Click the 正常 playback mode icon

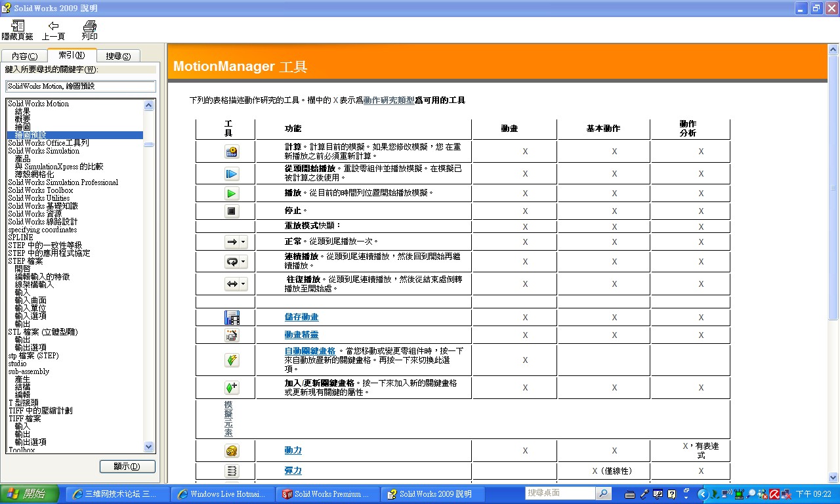tap(235, 242)
